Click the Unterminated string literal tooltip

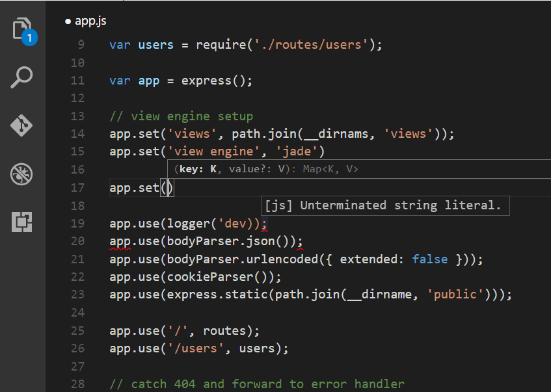(385, 205)
